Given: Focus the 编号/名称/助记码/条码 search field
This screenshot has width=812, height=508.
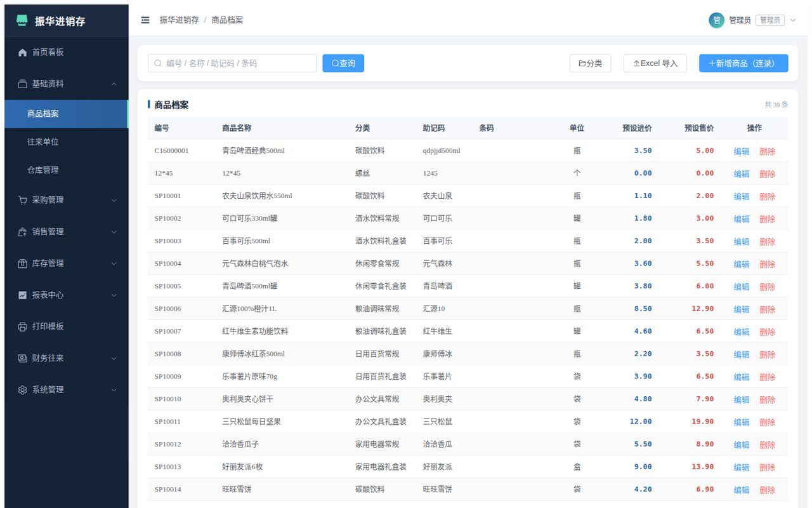Looking at the screenshot, I should (x=232, y=63).
